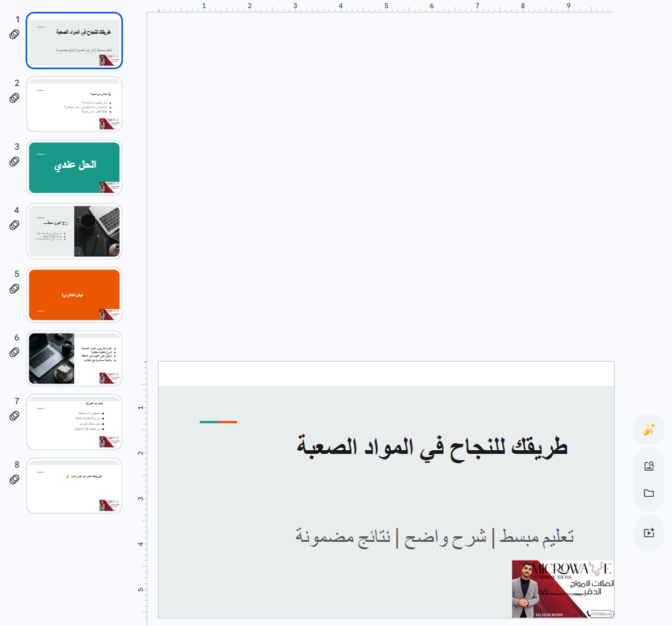This screenshot has height=626, width=672.
Task: Select the title 'طريقك للنجاح في المواد الصعبة'
Action: point(432,448)
